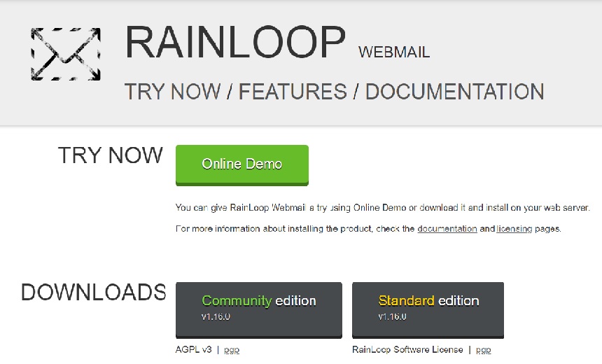Download the Community edition v1.16.0

[259, 310]
